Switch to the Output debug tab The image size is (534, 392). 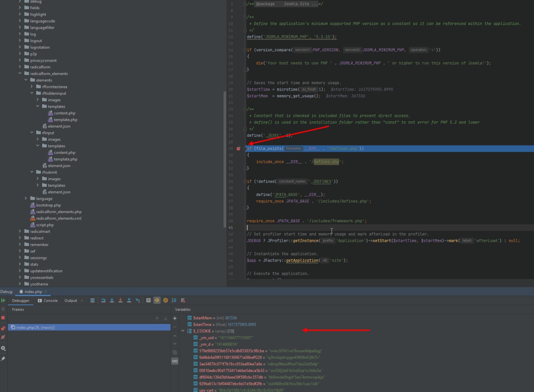[x=71, y=300]
